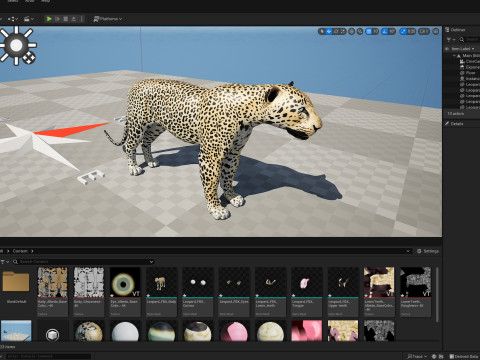480x360 pixels.
Task: Click the green Play button in toolbar
Action: [x=49, y=19]
